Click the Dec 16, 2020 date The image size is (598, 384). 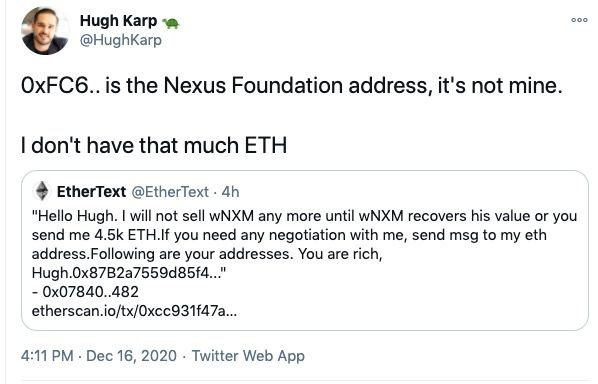click(x=132, y=356)
